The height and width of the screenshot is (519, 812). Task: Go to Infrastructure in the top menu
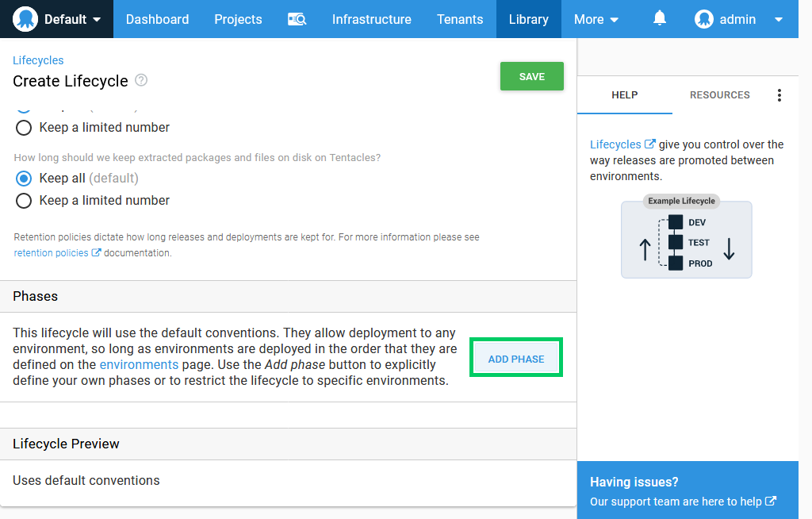[371, 19]
